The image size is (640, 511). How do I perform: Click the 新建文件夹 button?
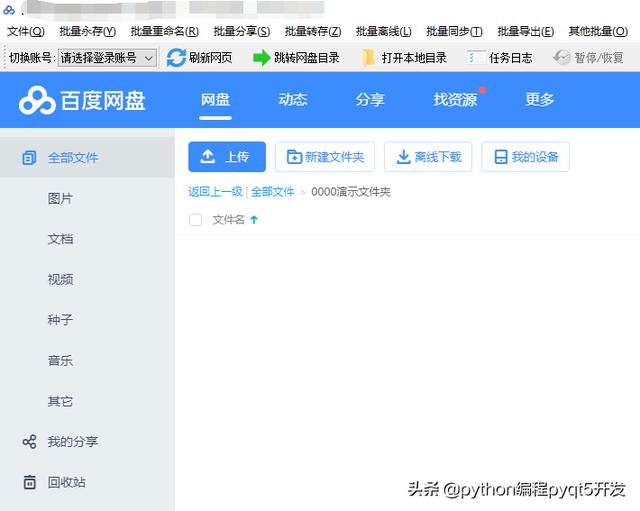point(325,157)
